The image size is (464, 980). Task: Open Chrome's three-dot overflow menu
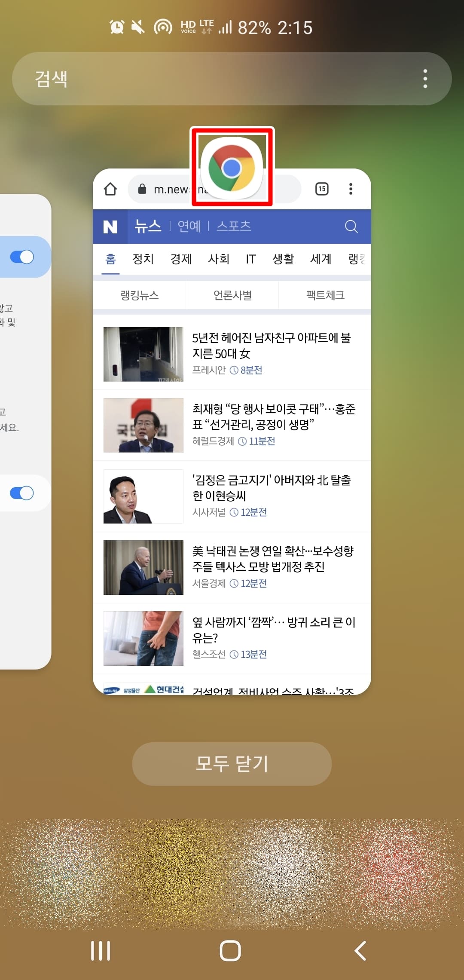pyautogui.click(x=351, y=189)
